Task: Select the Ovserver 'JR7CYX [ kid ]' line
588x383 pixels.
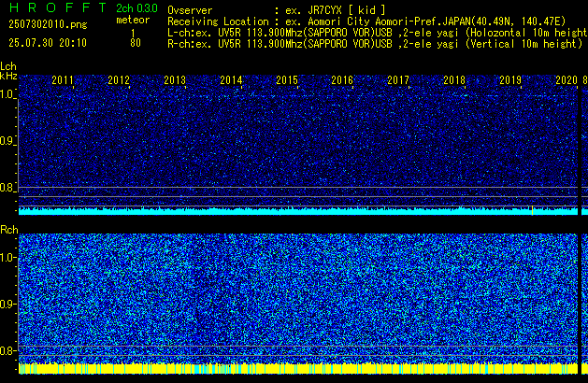Action: (x=277, y=10)
